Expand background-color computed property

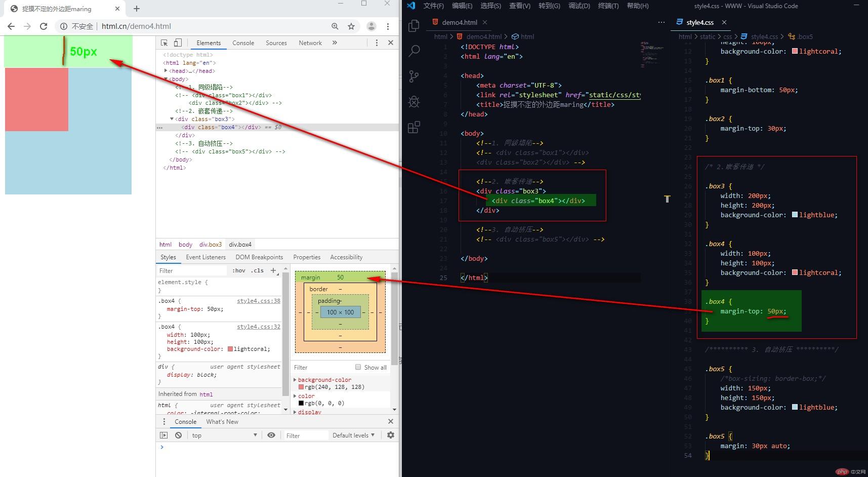pos(295,380)
